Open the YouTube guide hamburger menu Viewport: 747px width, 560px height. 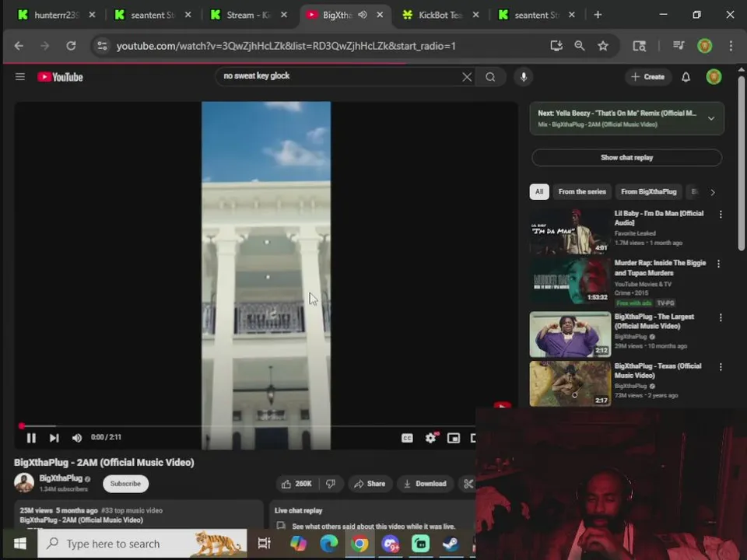coord(20,77)
